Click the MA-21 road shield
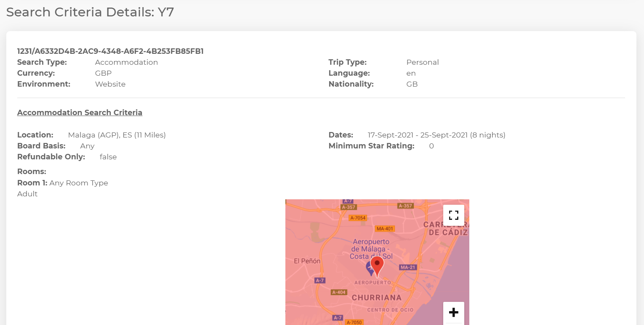644x325 pixels. (x=407, y=267)
